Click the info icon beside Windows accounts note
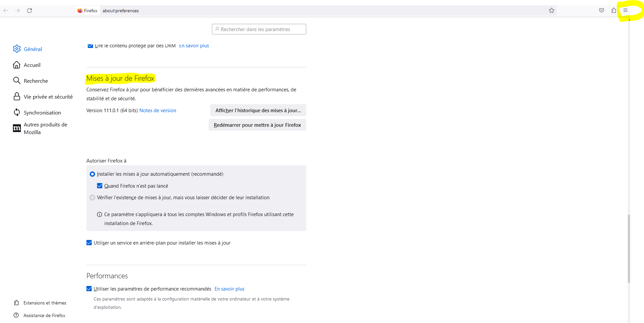The image size is (644, 323). (99, 214)
